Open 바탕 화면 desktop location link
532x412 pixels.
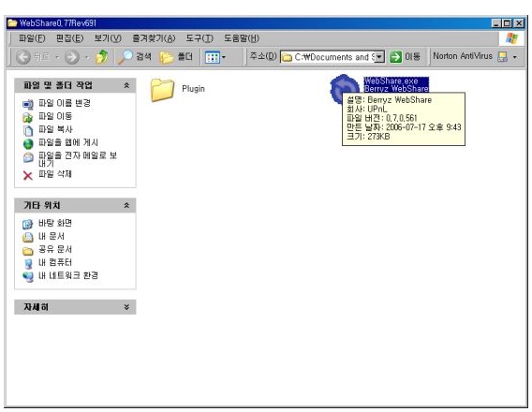[55, 223]
